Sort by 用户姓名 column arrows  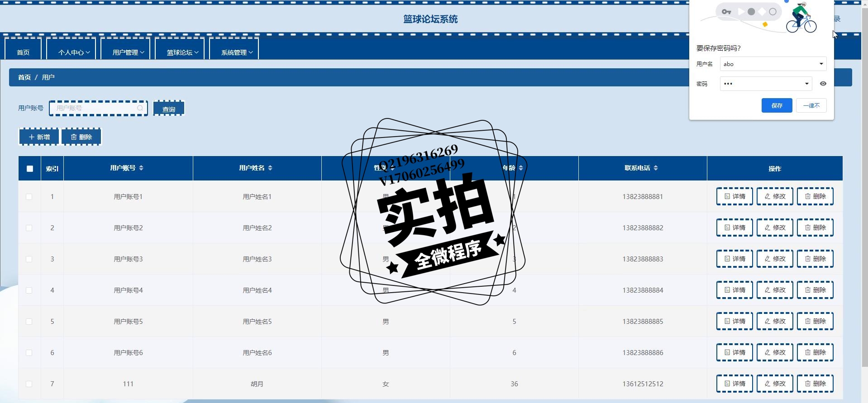click(270, 168)
